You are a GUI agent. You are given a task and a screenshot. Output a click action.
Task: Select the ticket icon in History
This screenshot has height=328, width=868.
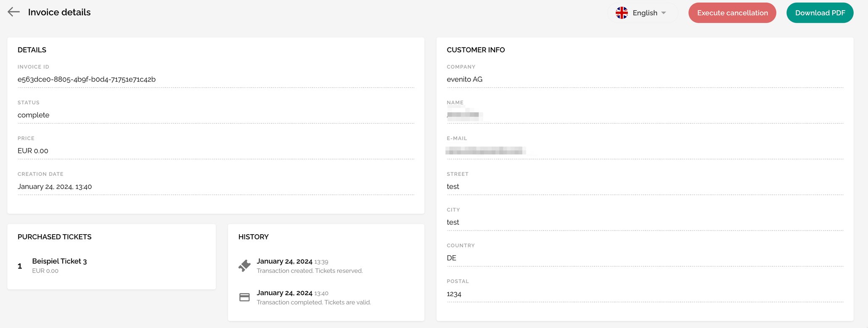pos(244,265)
